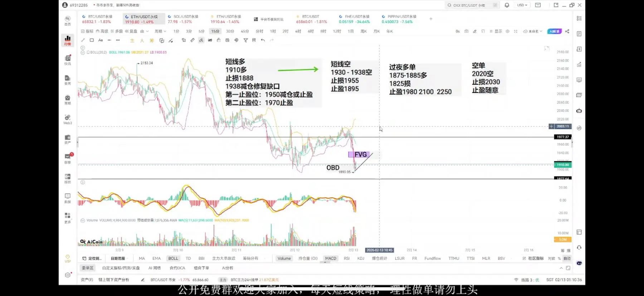The image size is (644, 296).
Task: Add a new chart tab with plus
Action: pyautogui.click(x=431, y=19)
